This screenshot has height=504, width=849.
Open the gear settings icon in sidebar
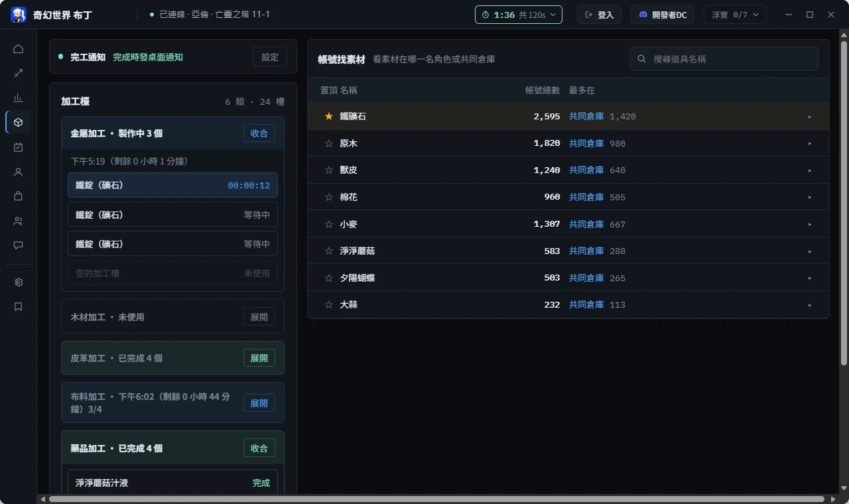(18, 283)
